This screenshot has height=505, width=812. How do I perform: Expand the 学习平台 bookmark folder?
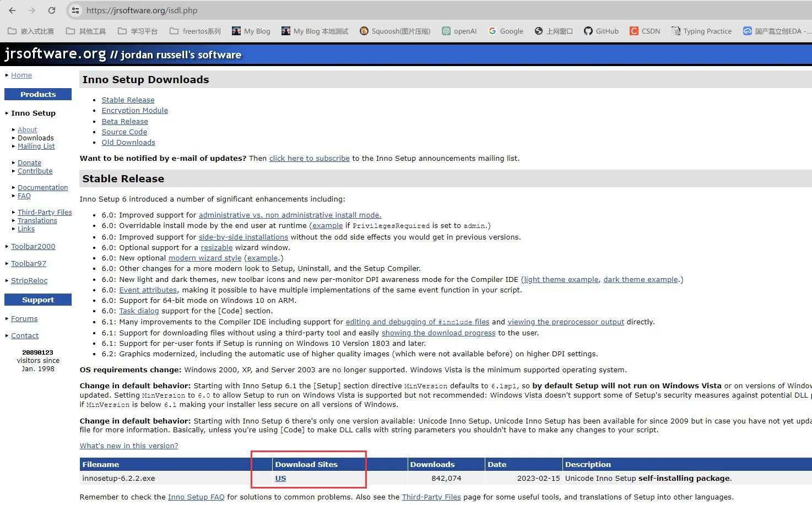coord(138,31)
